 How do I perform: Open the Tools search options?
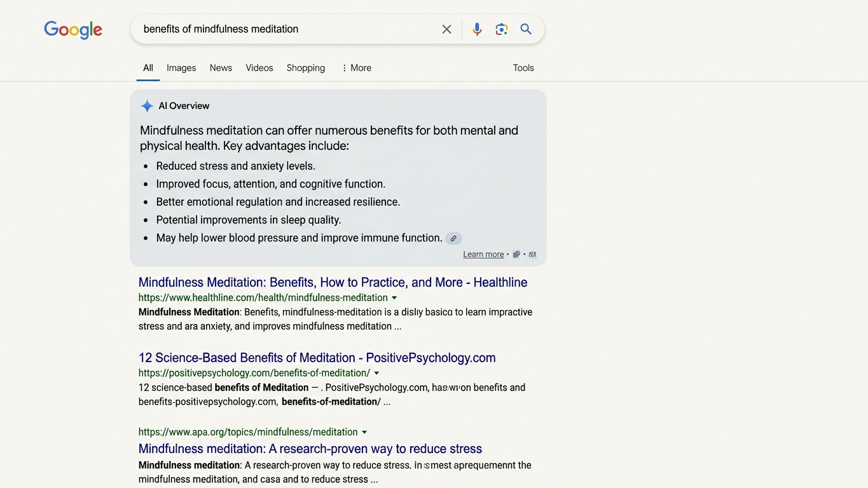point(523,68)
